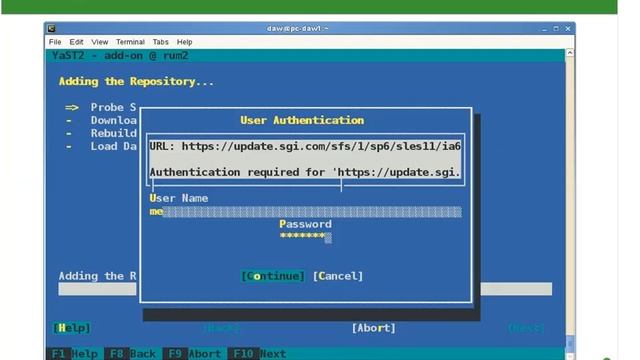Click the 'Downloa' step row
The width and height of the screenshot is (640, 360).
[101, 120]
